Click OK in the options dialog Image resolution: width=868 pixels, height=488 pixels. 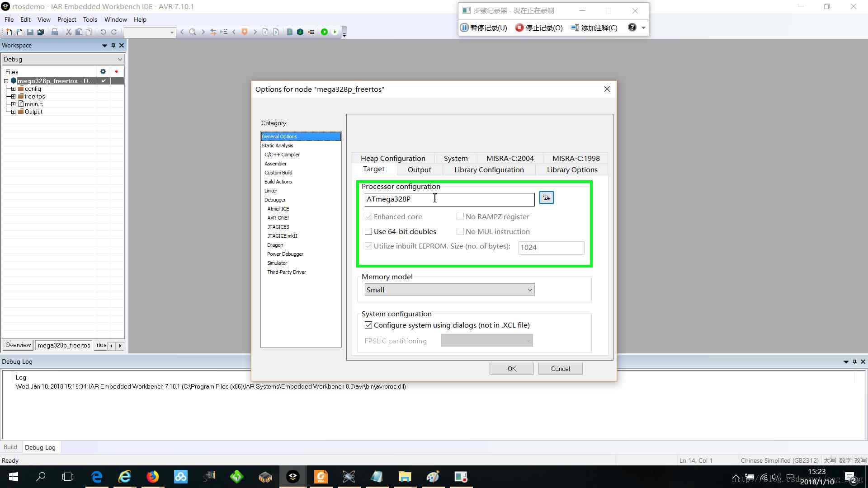[x=511, y=369]
